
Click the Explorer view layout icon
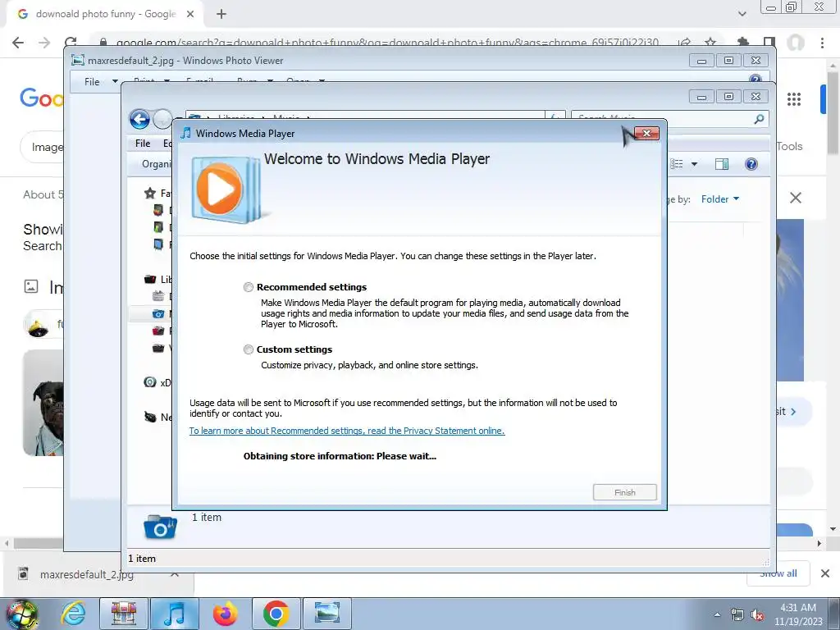click(x=677, y=164)
